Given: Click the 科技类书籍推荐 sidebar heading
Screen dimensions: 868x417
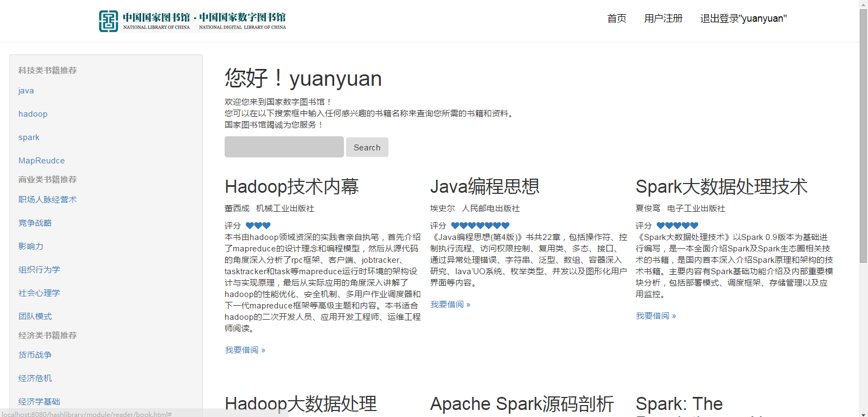Looking at the screenshot, I should [48, 71].
